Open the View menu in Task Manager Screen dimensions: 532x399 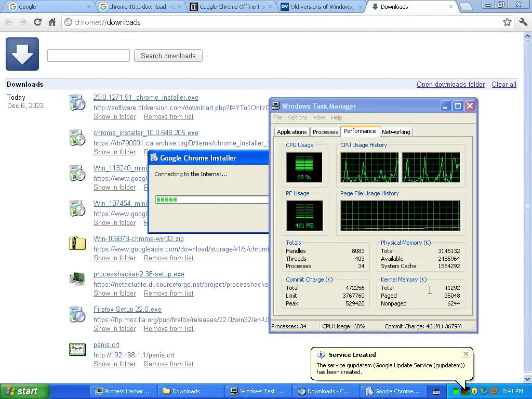pyautogui.click(x=319, y=117)
